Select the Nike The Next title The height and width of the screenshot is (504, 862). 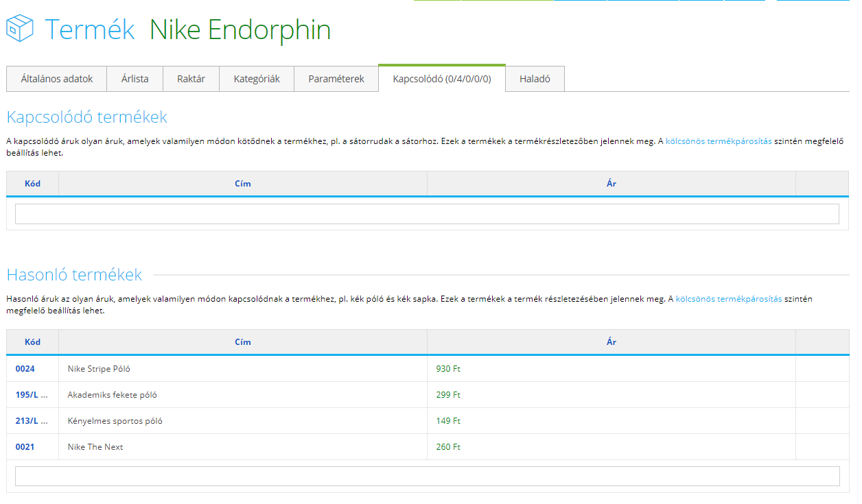click(95, 447)
